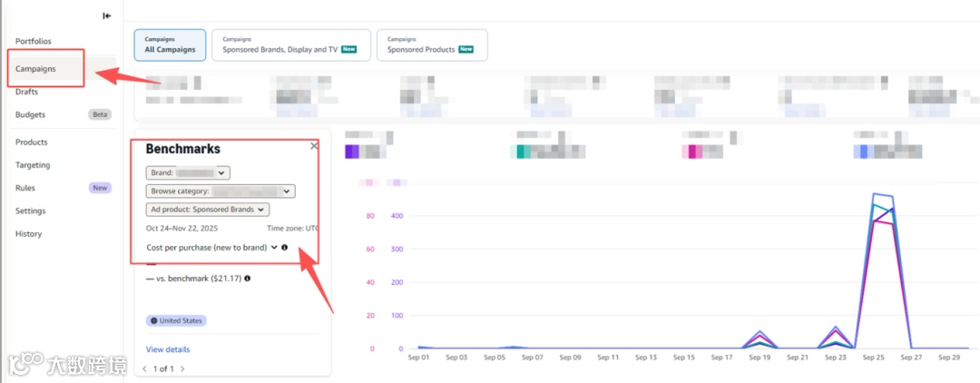Click the 1 of 1 page indicator
980x383 pixels.
pos(163,368)
